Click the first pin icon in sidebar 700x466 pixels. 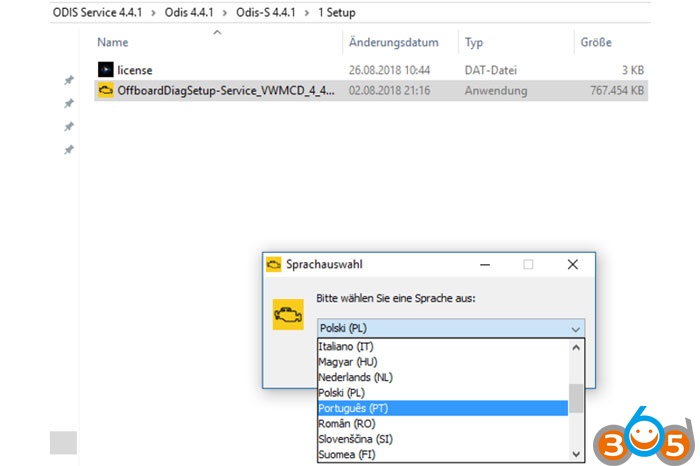coord(68,80)
